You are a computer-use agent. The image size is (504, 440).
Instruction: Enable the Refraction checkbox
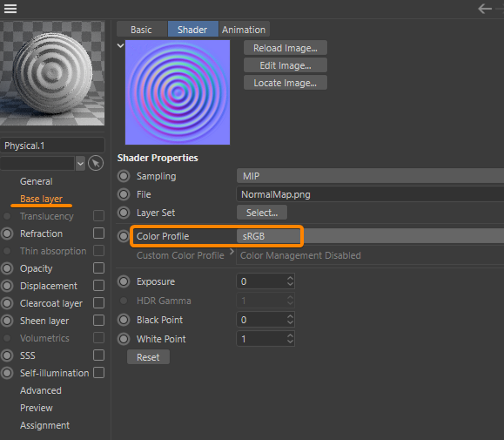pos(98,234)
